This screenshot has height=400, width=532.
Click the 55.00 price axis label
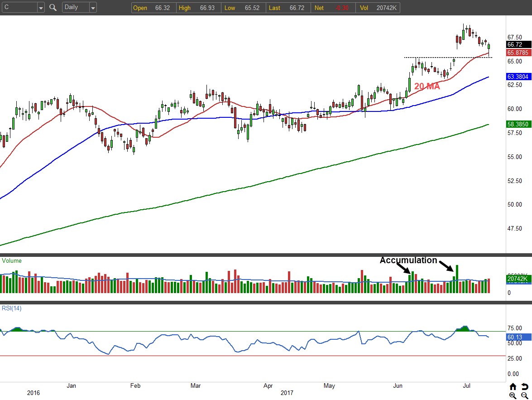click(515, 157)
